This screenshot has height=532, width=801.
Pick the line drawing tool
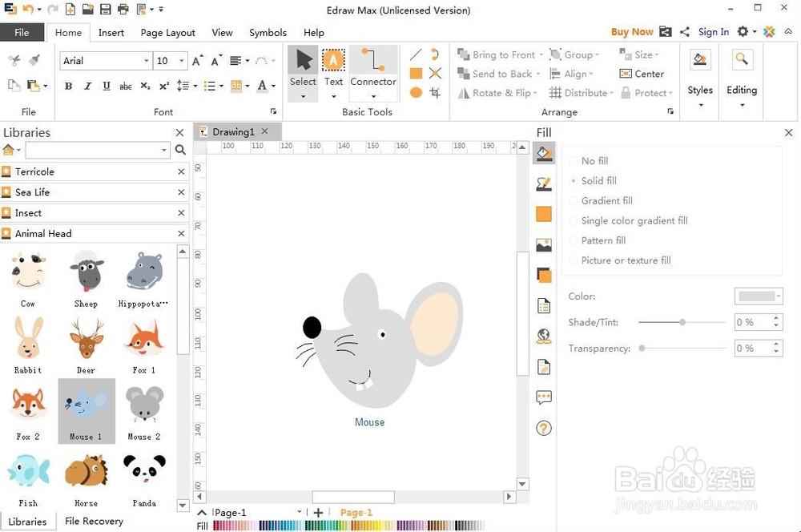click(x=416, y=54)
